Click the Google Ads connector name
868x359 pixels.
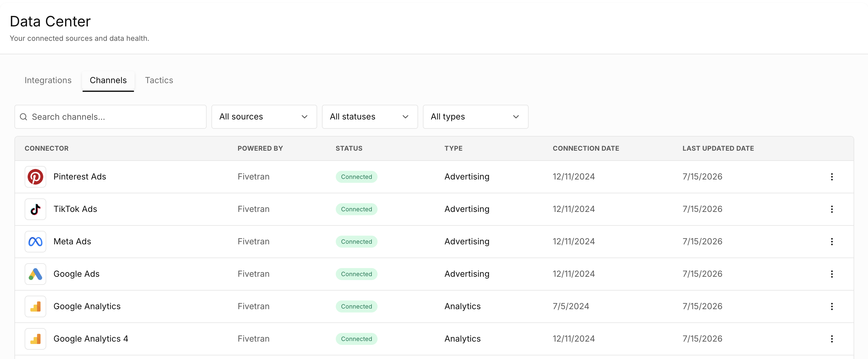click(77, 274)
